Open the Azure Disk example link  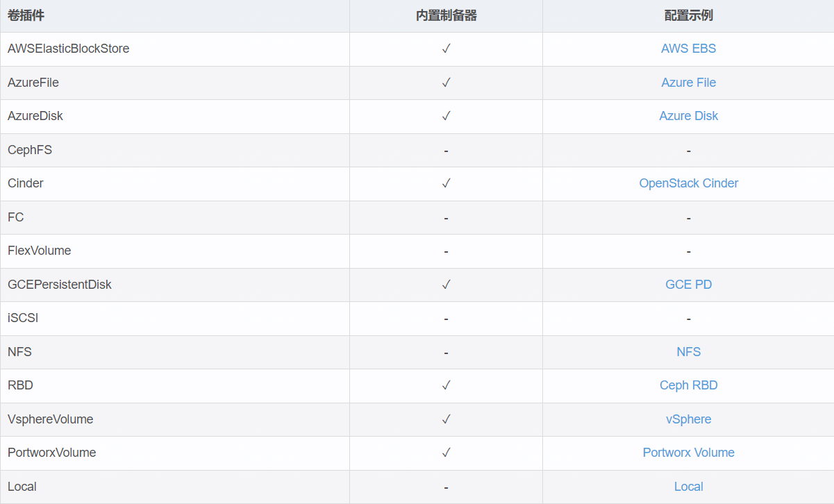(688, 116)
